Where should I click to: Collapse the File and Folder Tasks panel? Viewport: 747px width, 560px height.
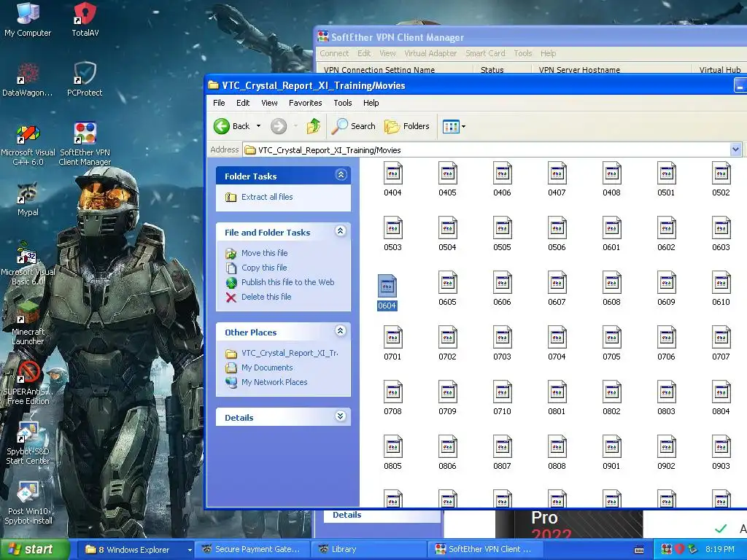pyautogui.click(x=341, y=231)
